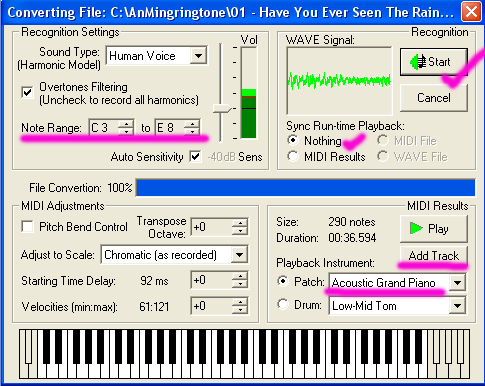
Task: Increase the upper note range E 8
Action: point(192,124)
